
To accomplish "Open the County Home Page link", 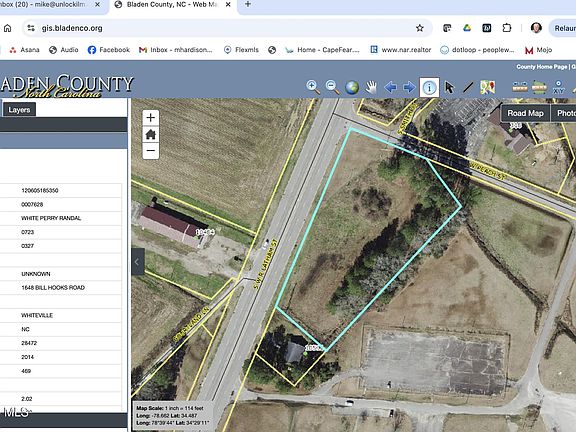I will pyautogui.click(x=542, y=67).
